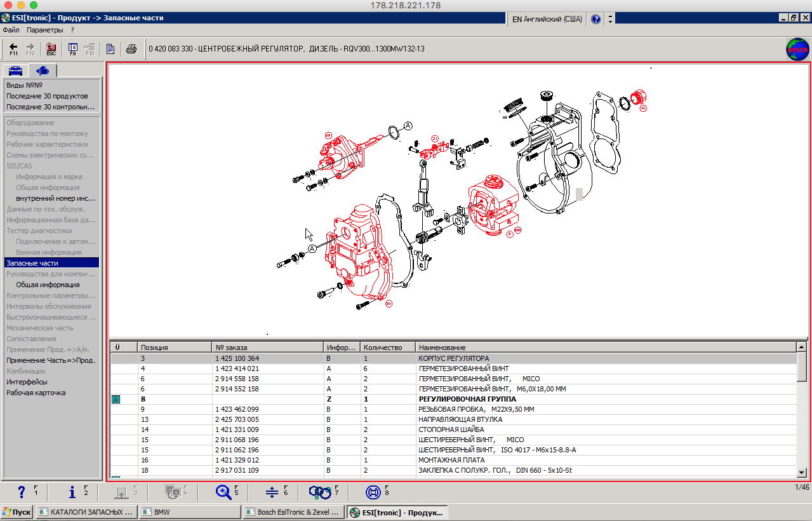This screenshot has height=521, width=812.
Task: Click the F2 information icon
Action: pos(72,492)
